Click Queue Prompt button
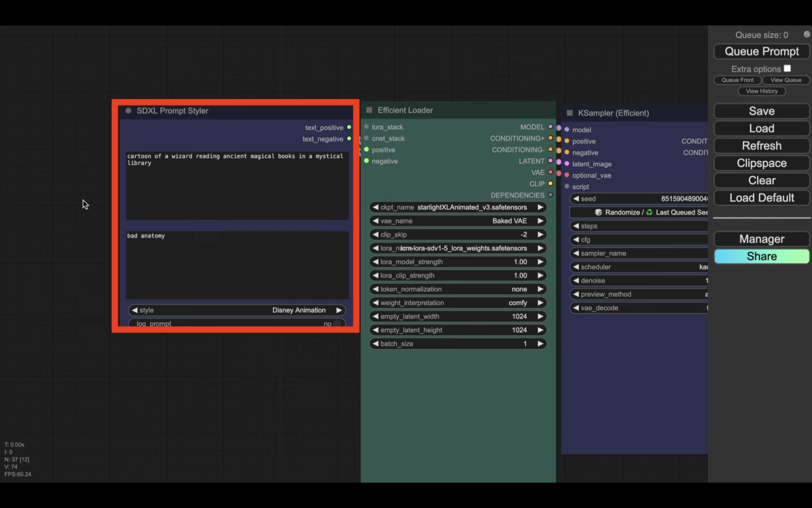Image resolution: width=812 pixels, height=508 pixels. click(x=762, y=51)
